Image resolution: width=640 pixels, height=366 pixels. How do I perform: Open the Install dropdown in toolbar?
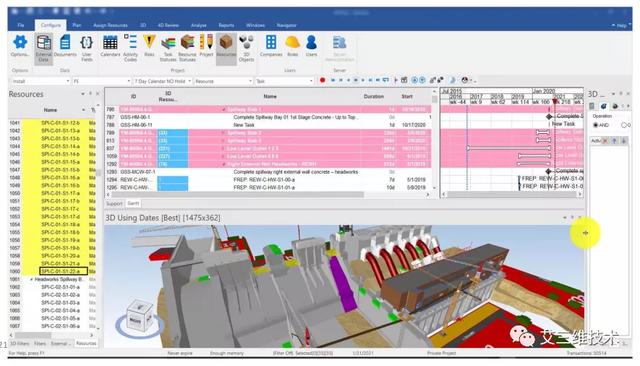(40, 81)
